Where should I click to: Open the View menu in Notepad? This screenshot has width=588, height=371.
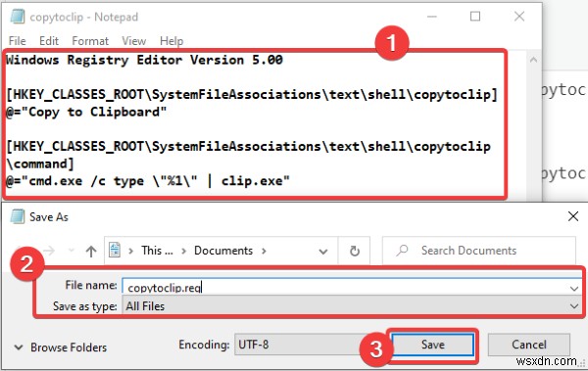click(134, 40)
